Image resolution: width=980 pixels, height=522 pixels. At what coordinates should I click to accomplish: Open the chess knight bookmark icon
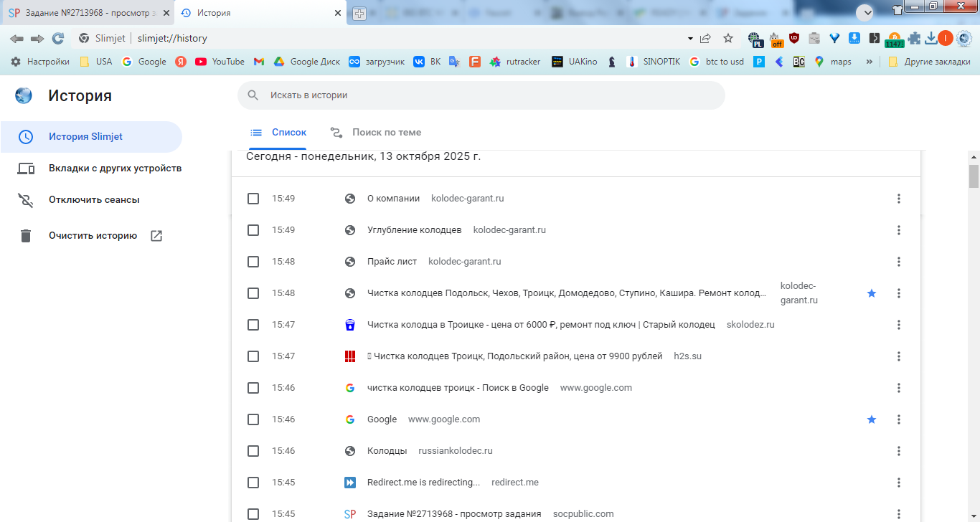click(x=611, y=62)
